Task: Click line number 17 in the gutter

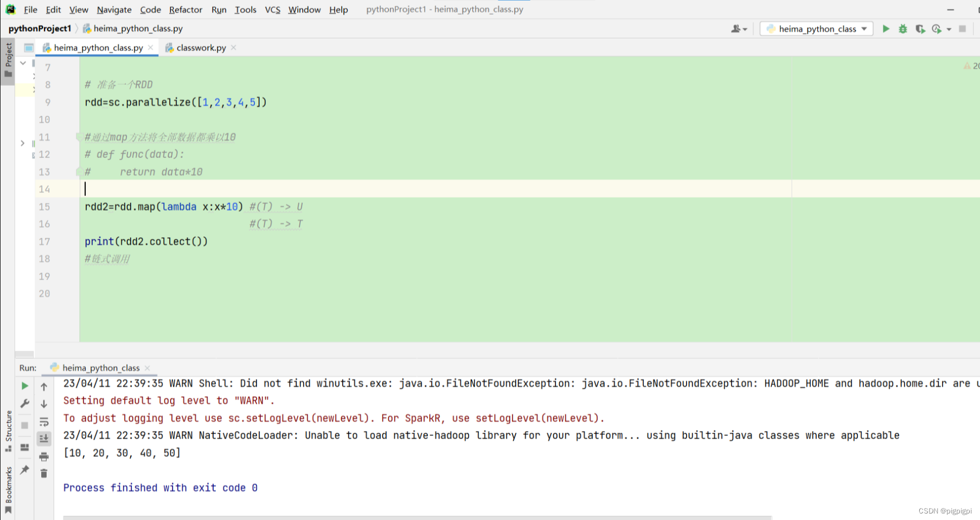Action: point(44,242)
